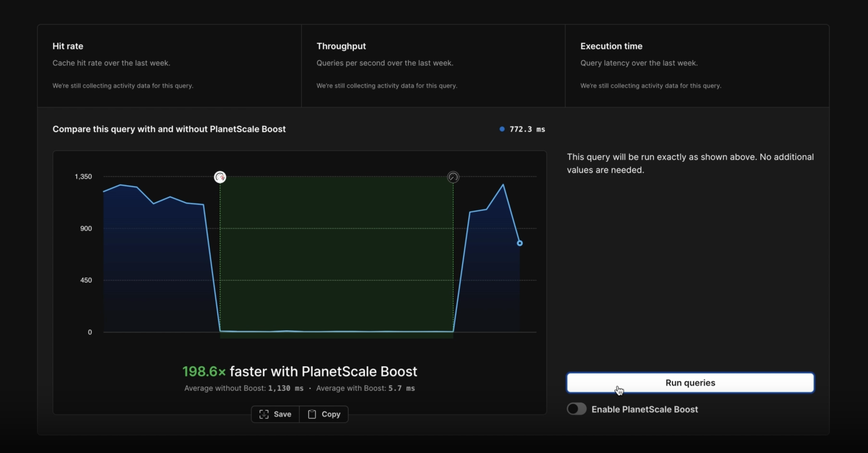
Task: Click 'Cache hit rate over the last week.'
Action: click(x=111, y=63)
